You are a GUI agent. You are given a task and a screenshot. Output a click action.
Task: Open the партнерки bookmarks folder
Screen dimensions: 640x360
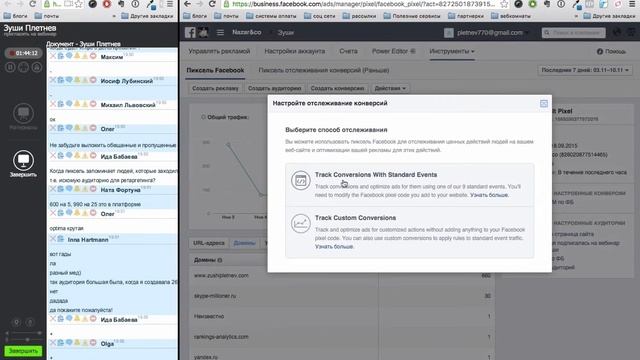click(x=465, y=16)
